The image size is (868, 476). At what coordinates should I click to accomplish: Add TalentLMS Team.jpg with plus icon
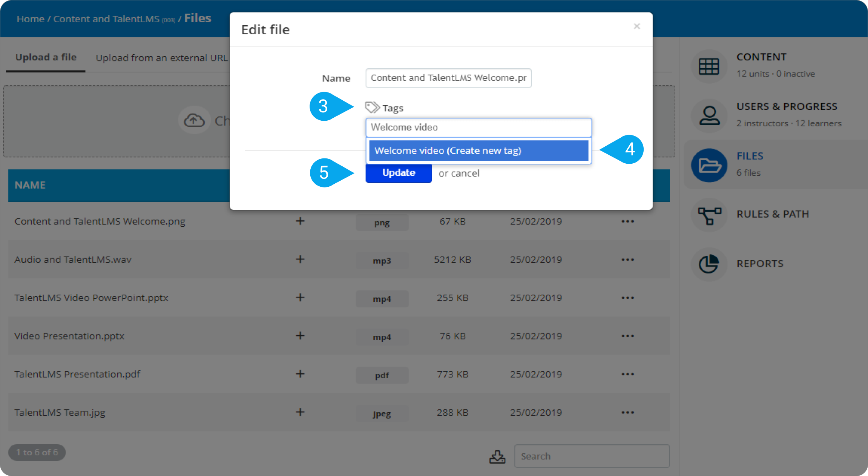click(300, 412)
